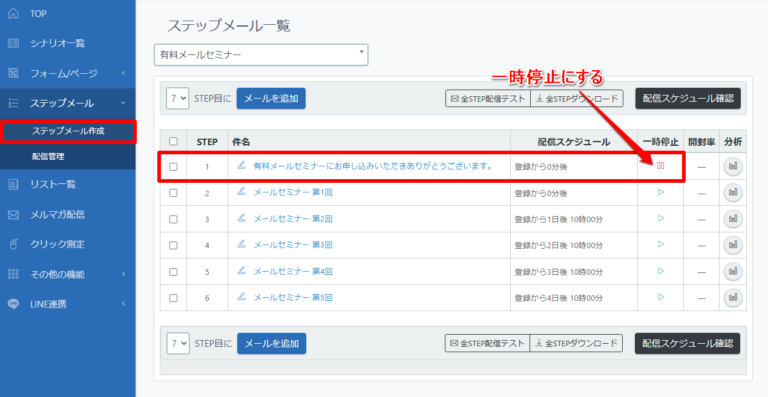Viewport: 768px width, 397px height.
Task: Click the green play icon for STEP 3
Action: coord(661,218)
